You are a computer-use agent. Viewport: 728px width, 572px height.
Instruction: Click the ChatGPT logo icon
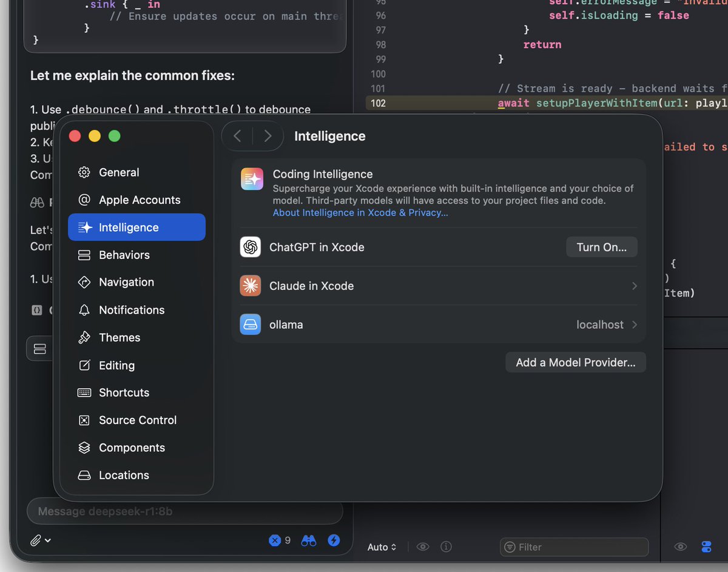pyautogui.click(x=251, y=247)
